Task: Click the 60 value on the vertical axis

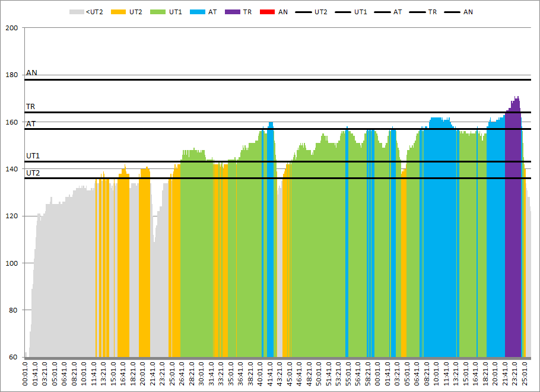Action: [14, 357]
